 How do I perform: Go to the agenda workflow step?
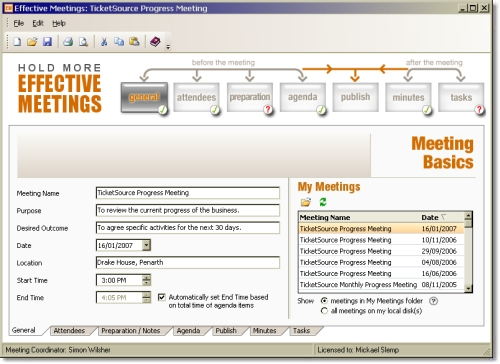[303, 97]
